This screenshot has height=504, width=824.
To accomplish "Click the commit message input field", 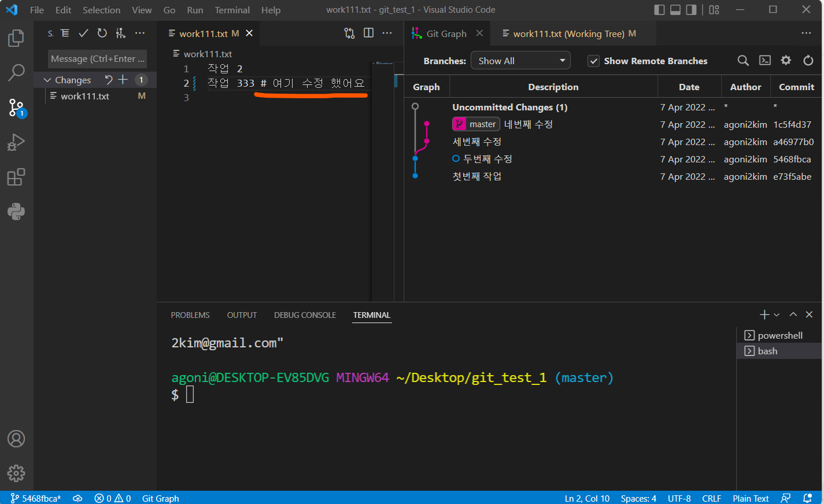I will point(97,59).
